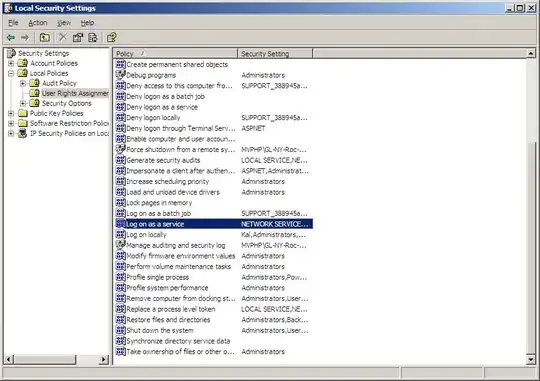Select Security Options in the tree
Screen dimensions: 540x381
[x=66, y=103]
